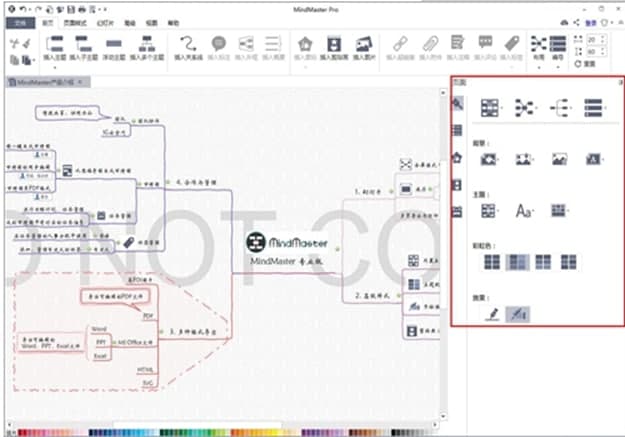Image resolution: width=625 pixels, height=437 pixels.
Task: Click the Insert Summary icon
Action: [273, 43]
